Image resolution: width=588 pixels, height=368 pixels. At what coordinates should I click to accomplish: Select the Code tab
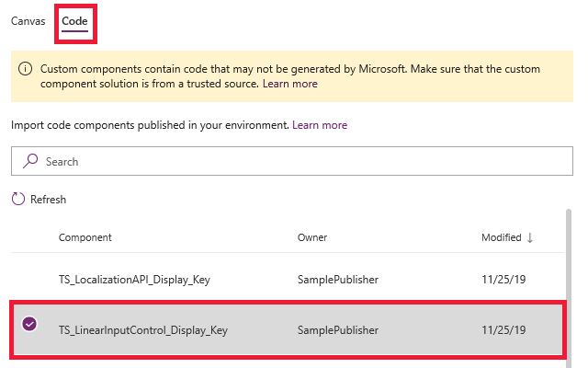[74, 21]
